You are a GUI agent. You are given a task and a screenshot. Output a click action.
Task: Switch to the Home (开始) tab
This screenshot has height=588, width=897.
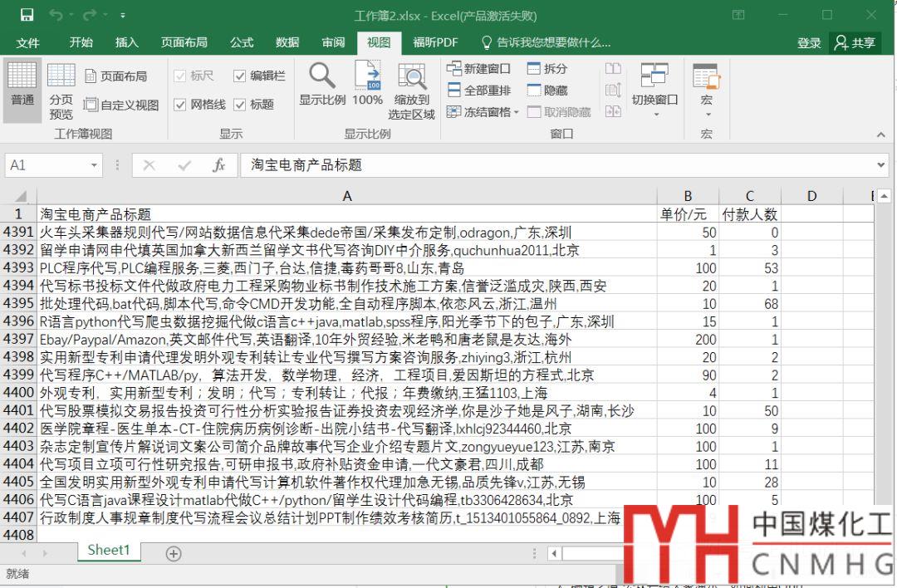pos(81,42)
